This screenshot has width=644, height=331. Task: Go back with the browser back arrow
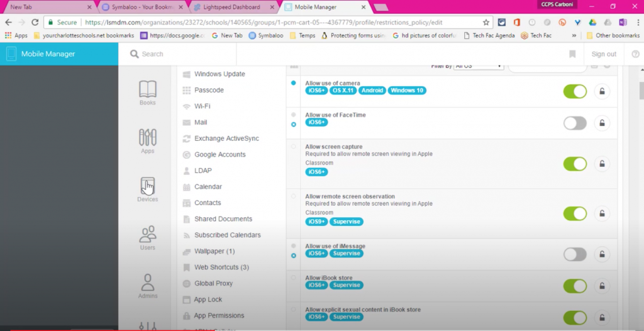9,22
